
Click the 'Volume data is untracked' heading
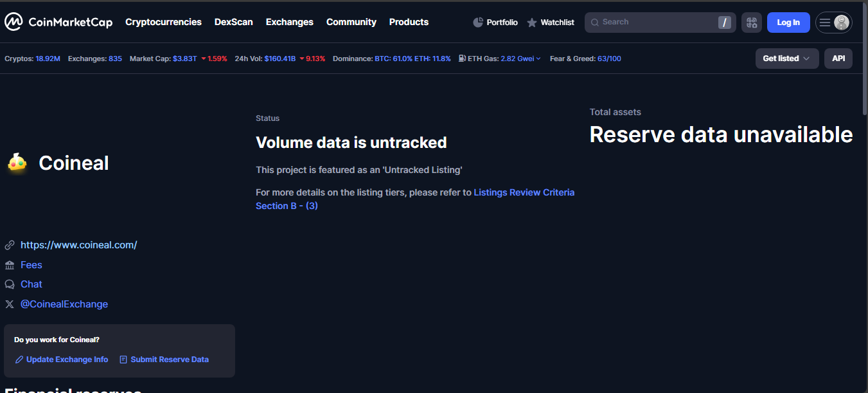click(x=351, y=142)
